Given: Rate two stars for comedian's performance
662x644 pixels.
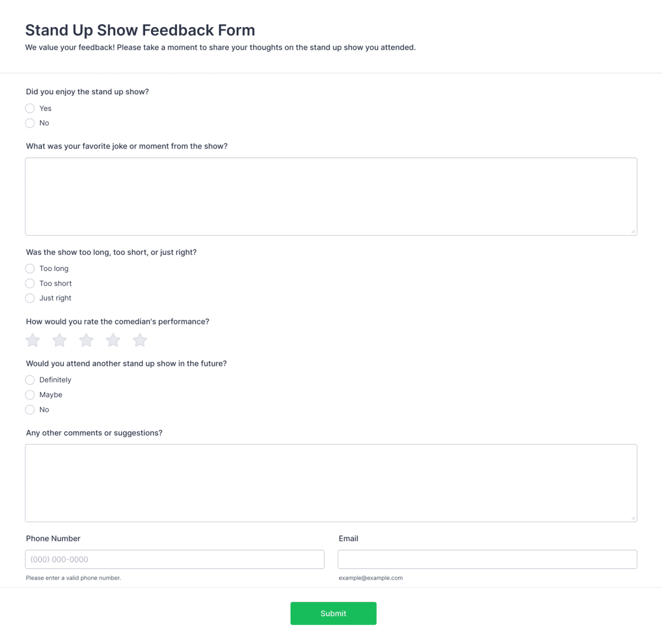Looking at the screenshot, I should pyautogui.click(x=59, y=340).
